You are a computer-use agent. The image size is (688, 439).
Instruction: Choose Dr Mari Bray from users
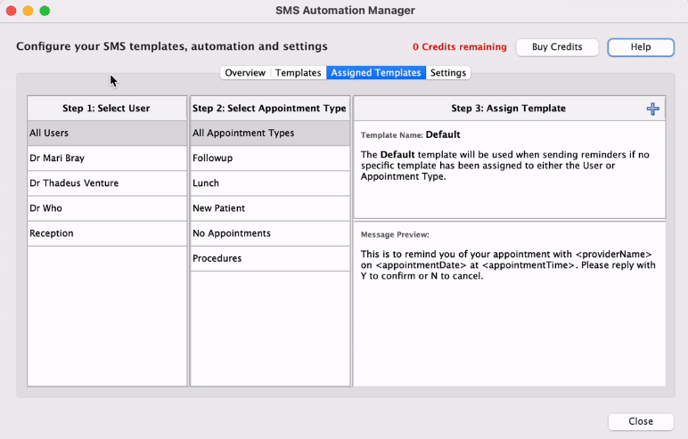(107, 158)
